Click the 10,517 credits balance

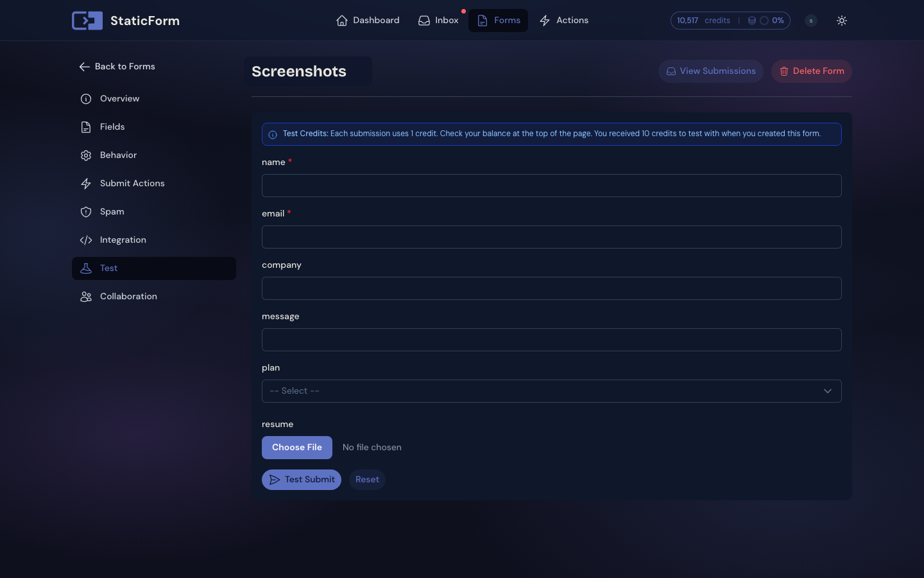click(703, 21)
